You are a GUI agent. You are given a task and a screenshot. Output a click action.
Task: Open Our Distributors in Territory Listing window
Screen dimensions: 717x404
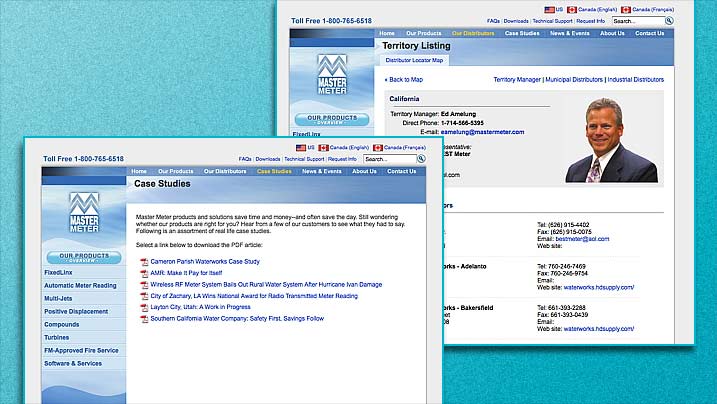point(473,33)
